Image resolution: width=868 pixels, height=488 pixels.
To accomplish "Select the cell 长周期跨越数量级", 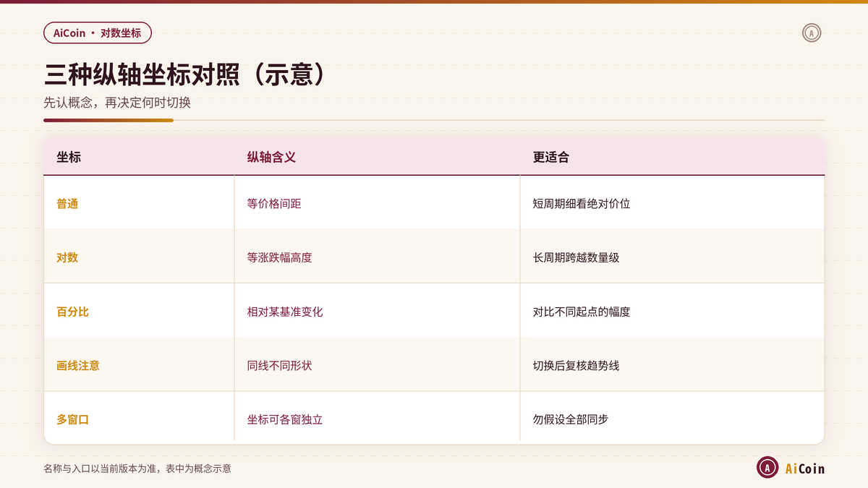I will 576,257.
